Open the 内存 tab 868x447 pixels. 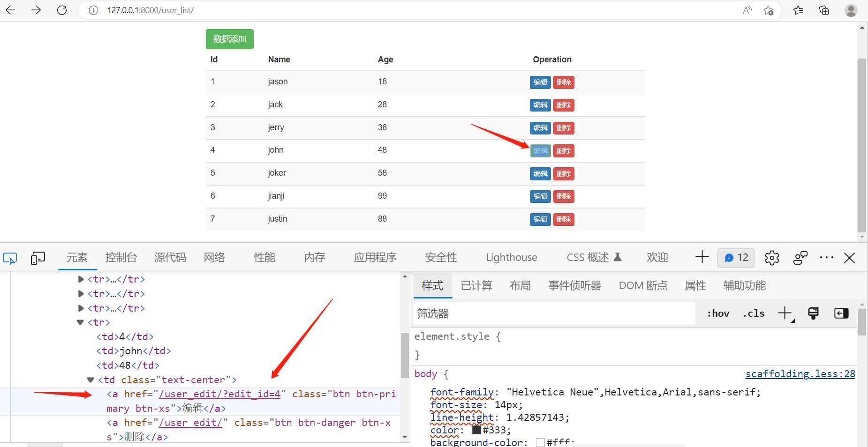click(x=315, y=258)
